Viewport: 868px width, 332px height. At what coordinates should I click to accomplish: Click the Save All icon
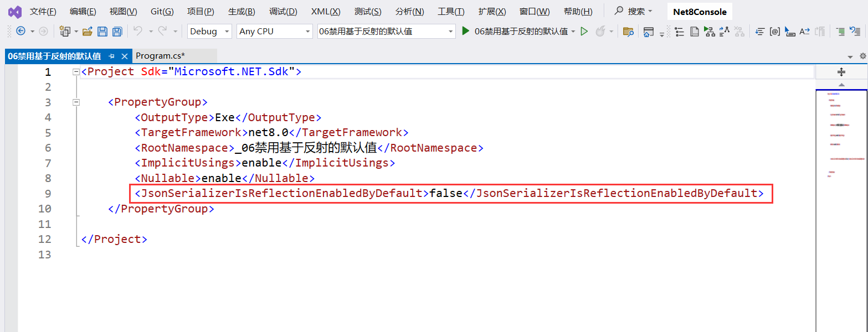[x=117, y=32]
